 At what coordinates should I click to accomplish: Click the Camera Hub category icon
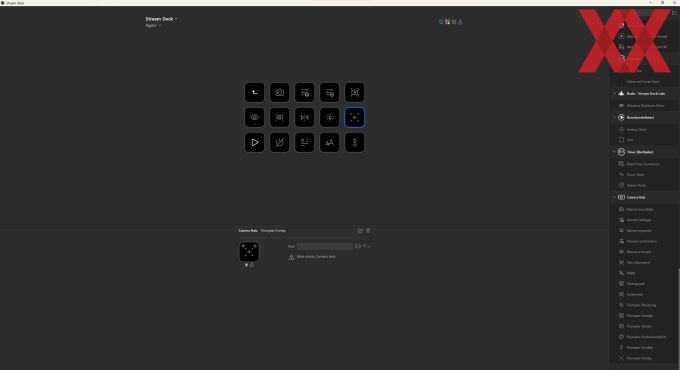[621, 197]
